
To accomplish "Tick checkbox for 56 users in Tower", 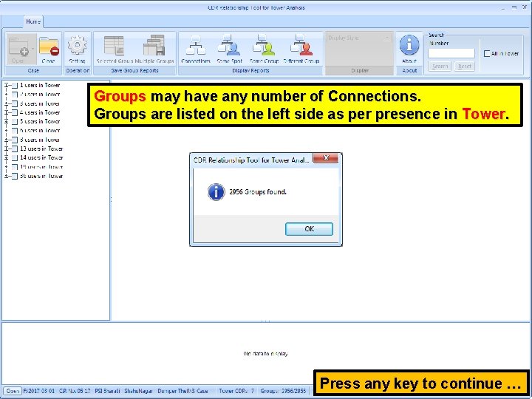I will tap(15, 176).
